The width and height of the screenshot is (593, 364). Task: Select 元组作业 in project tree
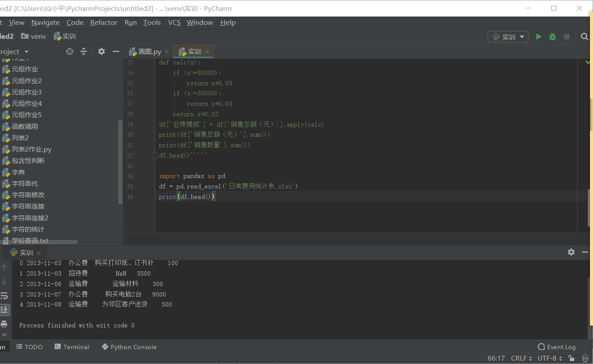click(25, 69)
